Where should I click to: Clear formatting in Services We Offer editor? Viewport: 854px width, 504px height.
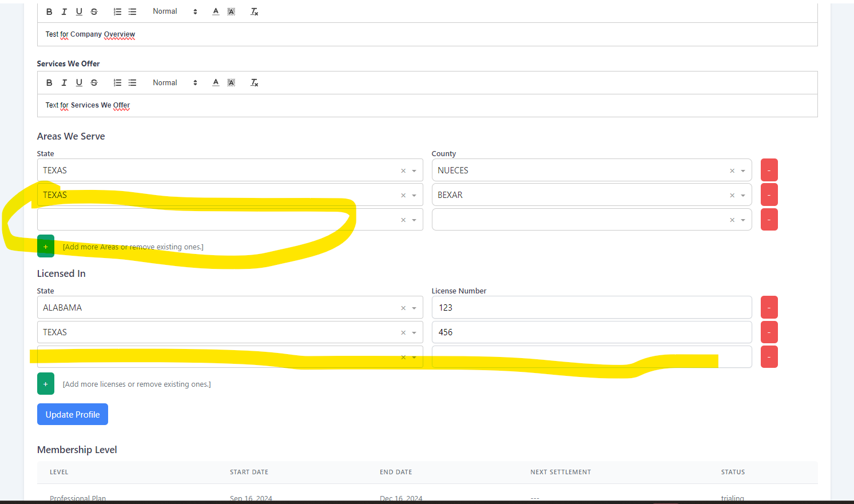tap(255, 83)
